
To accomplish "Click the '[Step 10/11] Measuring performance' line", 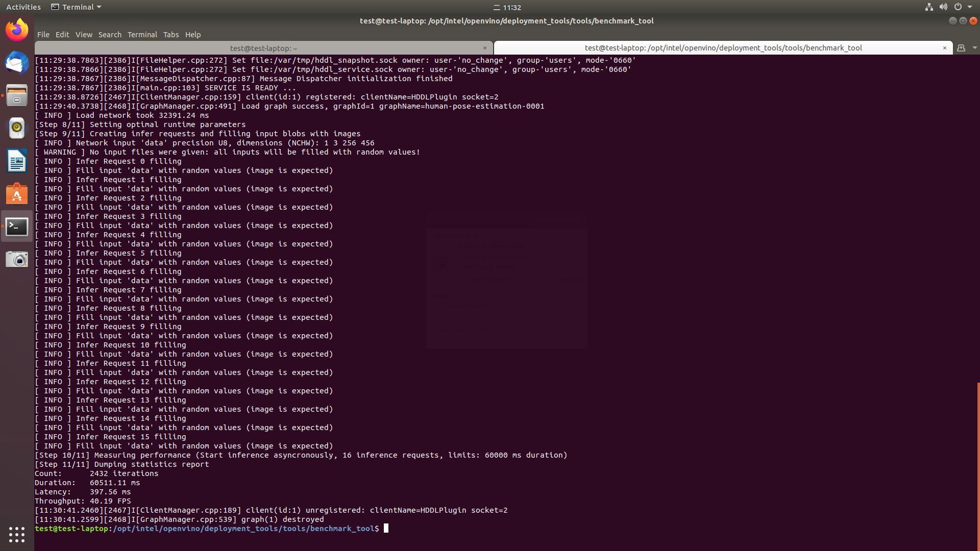I will coord(301,455).
